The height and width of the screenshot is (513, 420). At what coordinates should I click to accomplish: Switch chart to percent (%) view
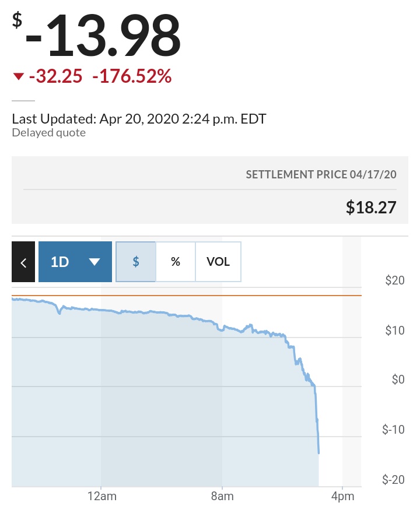tap(176, 262)
